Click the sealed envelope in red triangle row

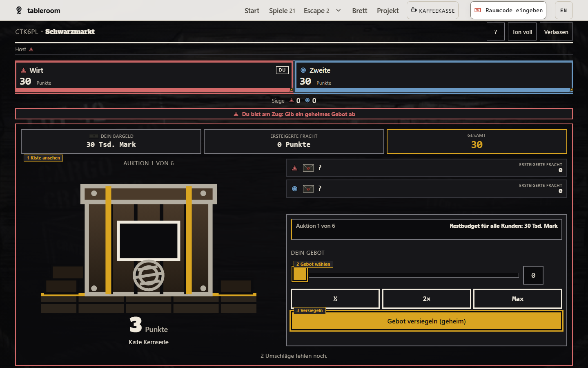coord(308,168)
